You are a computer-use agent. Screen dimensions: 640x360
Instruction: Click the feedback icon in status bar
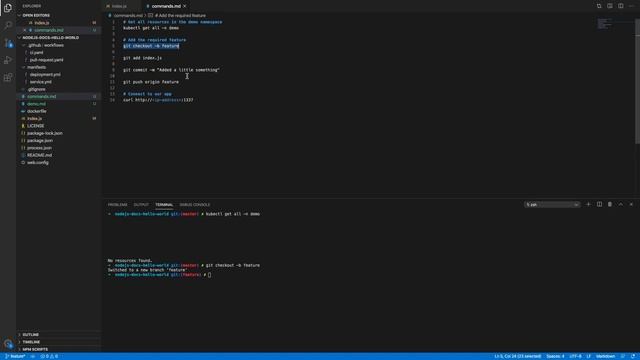pos(623,356)
